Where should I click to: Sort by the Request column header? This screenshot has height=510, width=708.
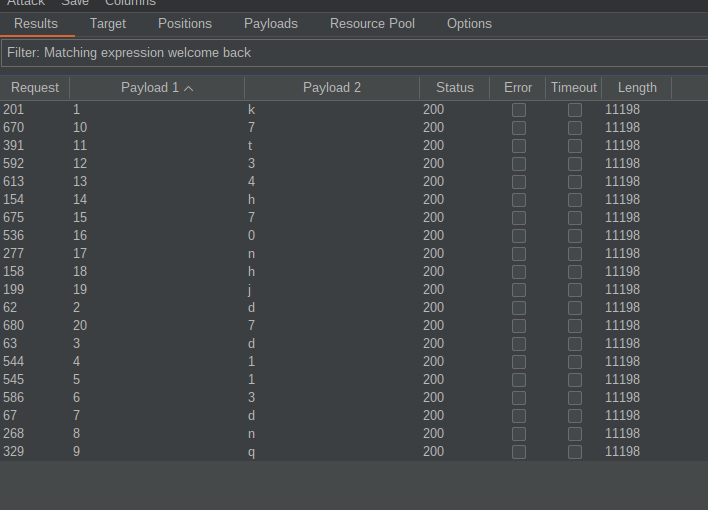pyautogui.click(x=35, y=88)
